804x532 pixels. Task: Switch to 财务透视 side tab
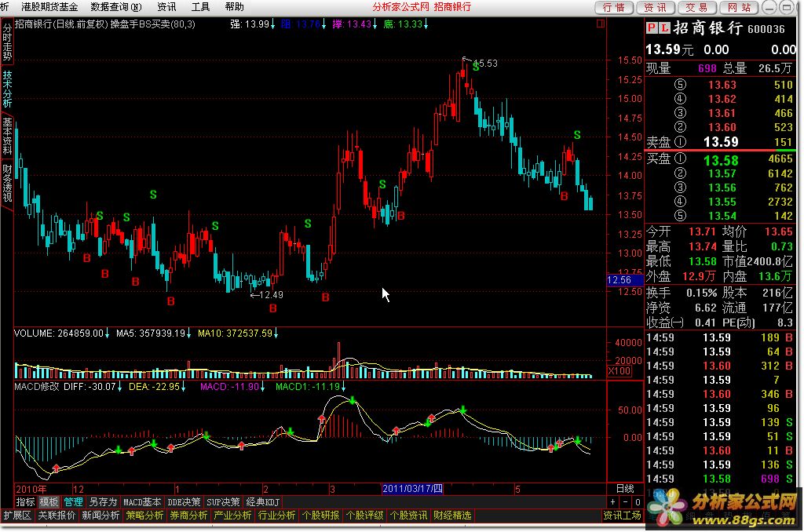(7, 183)
